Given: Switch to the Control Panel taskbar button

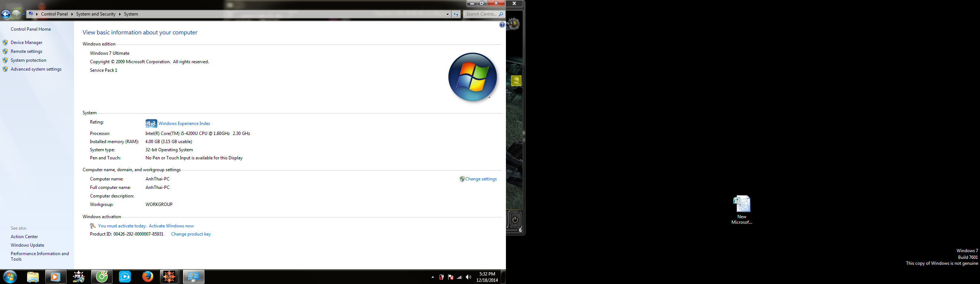Looking at the screenshot, I should [x=194, y=277].
